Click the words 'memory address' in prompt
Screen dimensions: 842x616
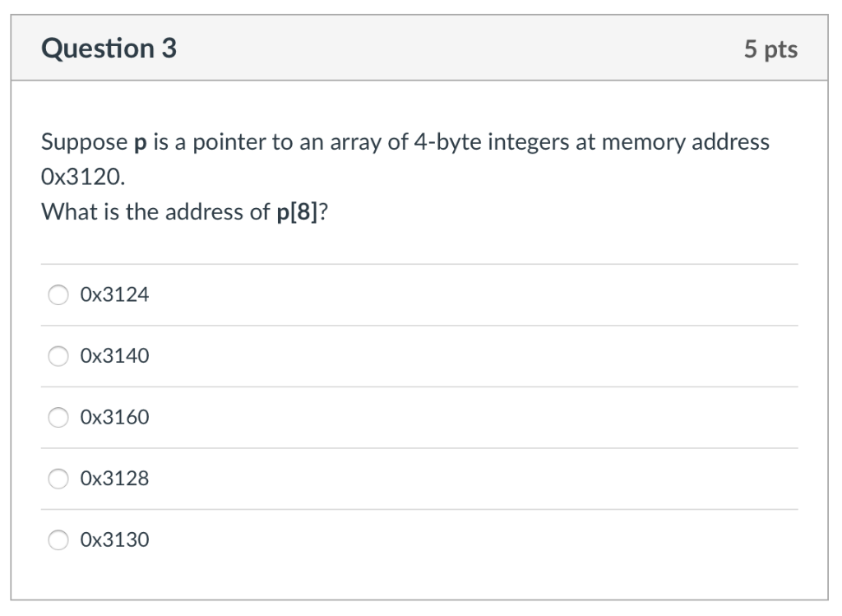coord(686,142)
